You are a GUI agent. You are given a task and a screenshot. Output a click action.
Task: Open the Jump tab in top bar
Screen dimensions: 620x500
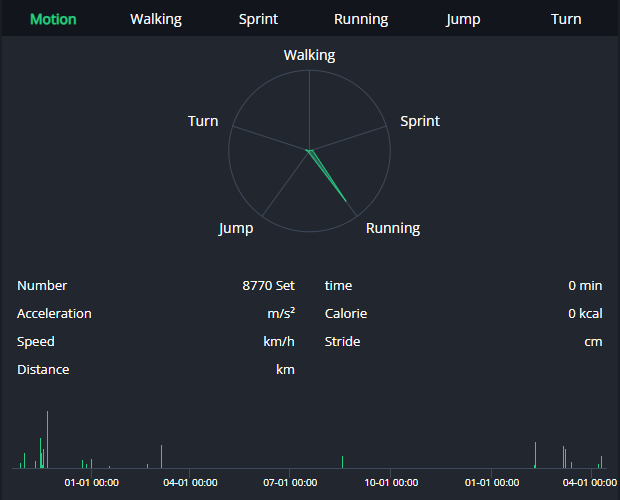click(463, 19)
